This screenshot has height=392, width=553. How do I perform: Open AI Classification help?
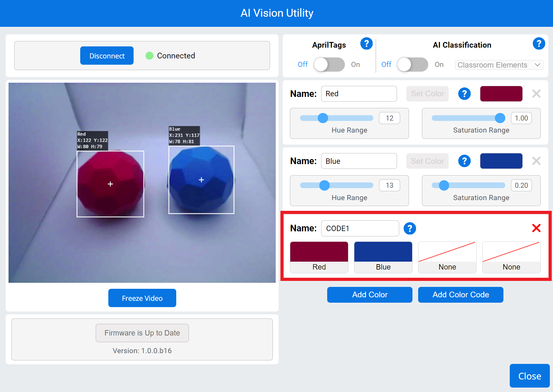point(539,44)
